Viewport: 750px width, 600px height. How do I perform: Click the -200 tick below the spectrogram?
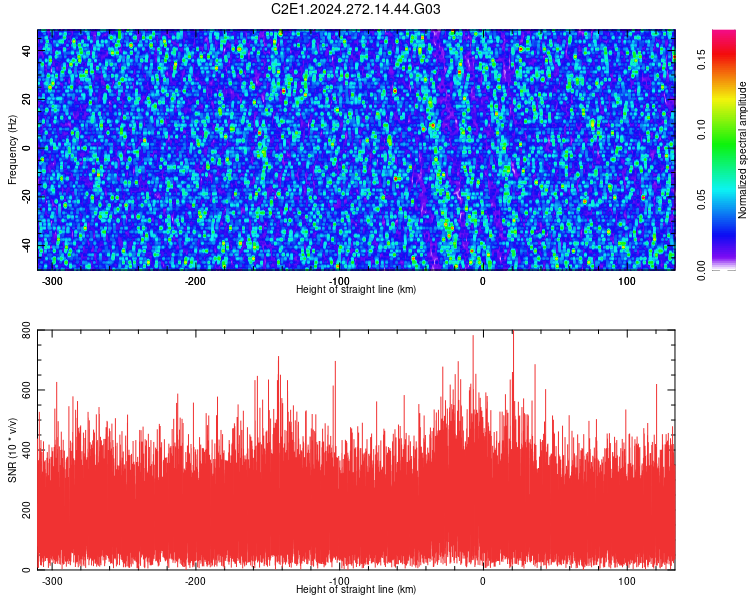click(195, 281)
